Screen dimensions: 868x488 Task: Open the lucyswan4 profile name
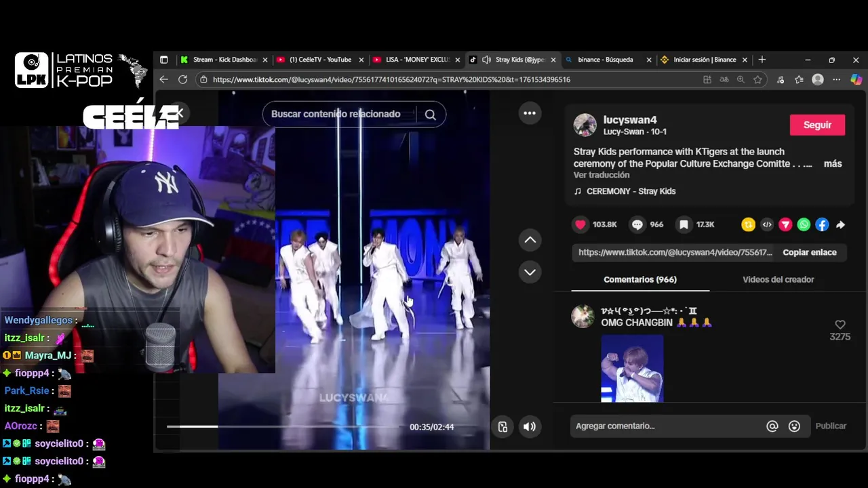pyautogui.click(x=630, y=120)
